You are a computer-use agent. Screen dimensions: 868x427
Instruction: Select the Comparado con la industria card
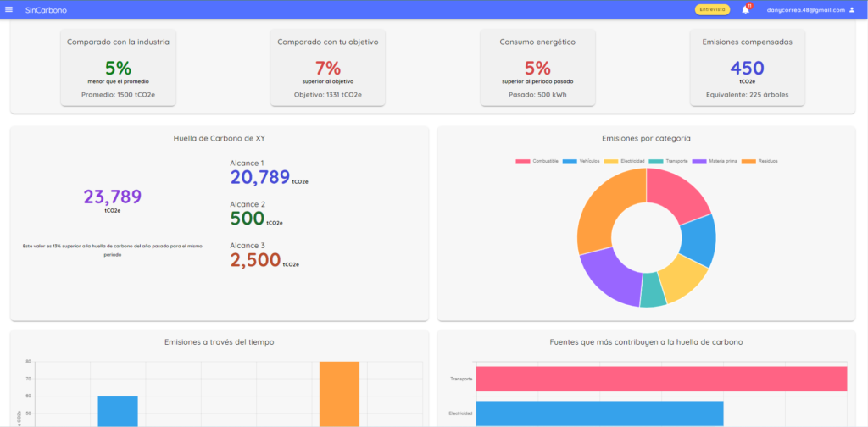118,68
